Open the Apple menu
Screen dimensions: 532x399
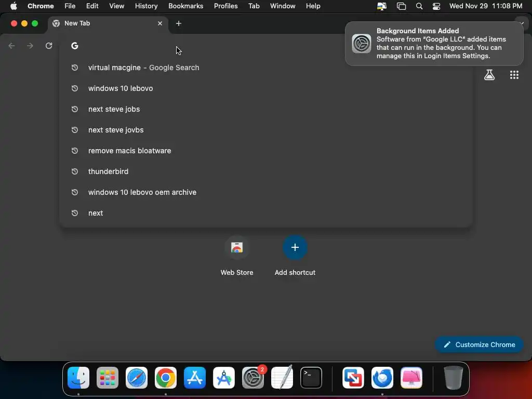[x=14, y=6]
